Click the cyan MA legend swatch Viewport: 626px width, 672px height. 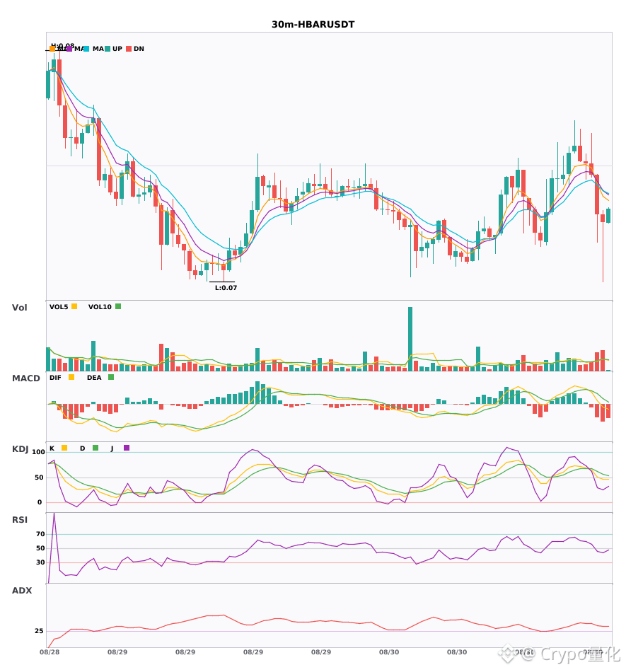(86, 49)
